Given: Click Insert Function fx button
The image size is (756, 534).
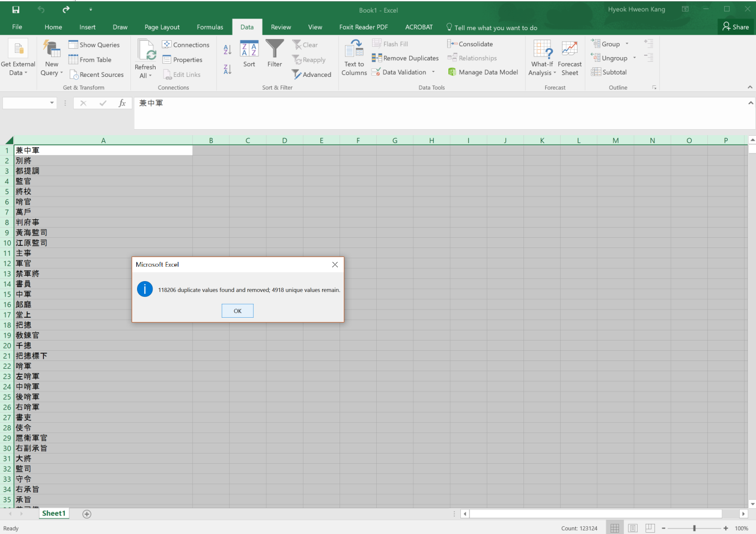Looking at the screenshot, I should [122, 103].
